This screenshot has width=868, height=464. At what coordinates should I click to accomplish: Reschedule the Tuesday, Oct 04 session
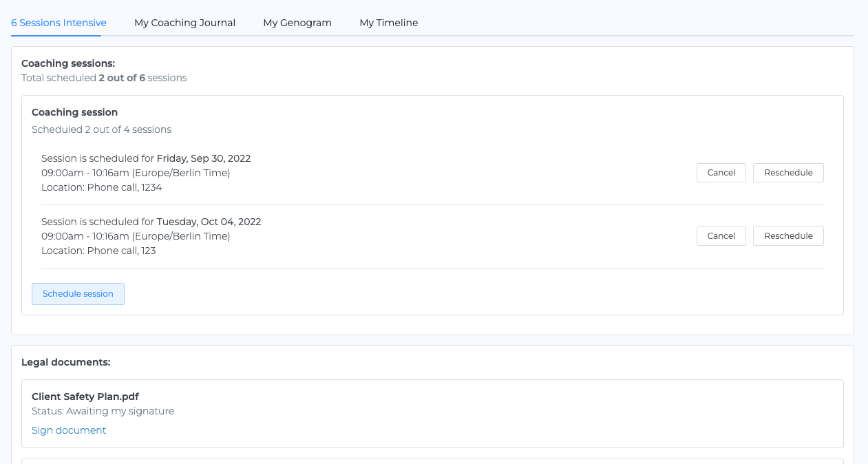pos(788,236)
